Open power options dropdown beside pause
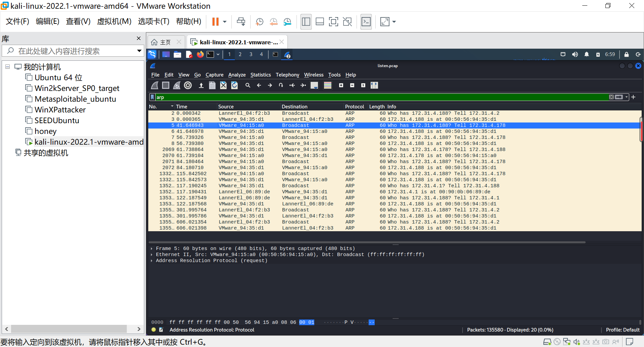The width and height of the screenshot is (644, 347). click(x=225, y=22)
